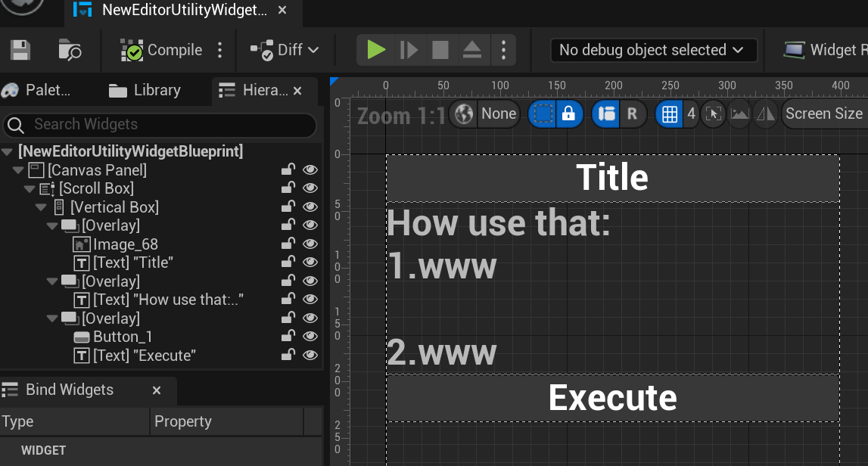This screenshot has width=868, height=466.
Task: Change the grid snap size value 4
Action: (x=691, y=114)
